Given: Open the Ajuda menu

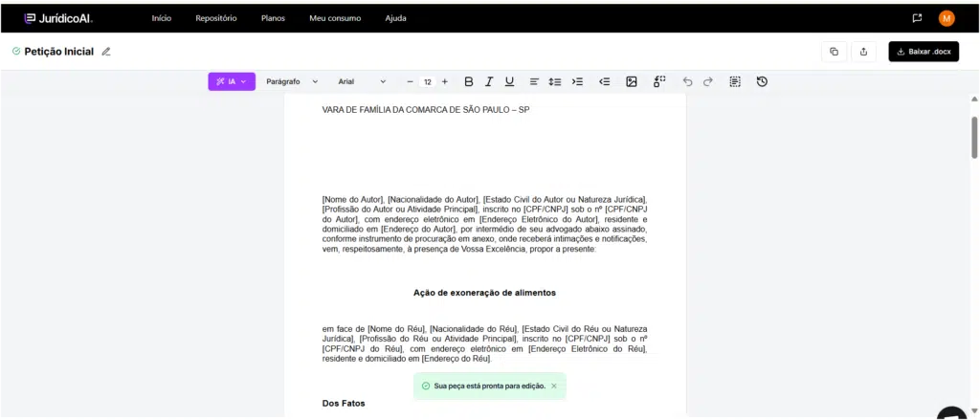Looking at the screenshot, I should [395, 18].
